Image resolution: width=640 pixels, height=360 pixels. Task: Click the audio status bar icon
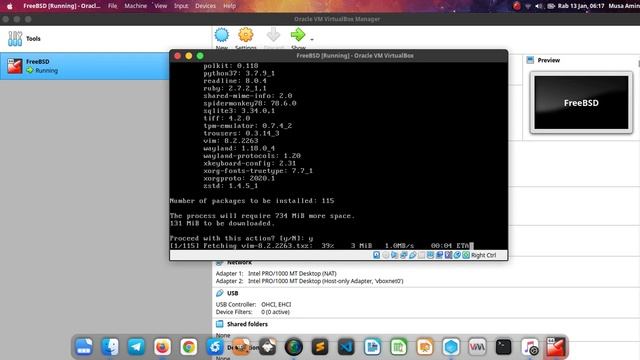click(x=394, y=255)
